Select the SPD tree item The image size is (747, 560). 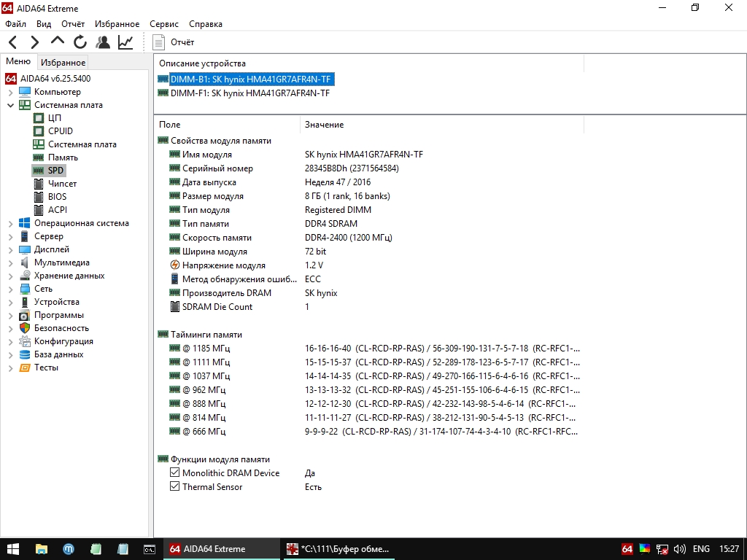coord(55,171)
